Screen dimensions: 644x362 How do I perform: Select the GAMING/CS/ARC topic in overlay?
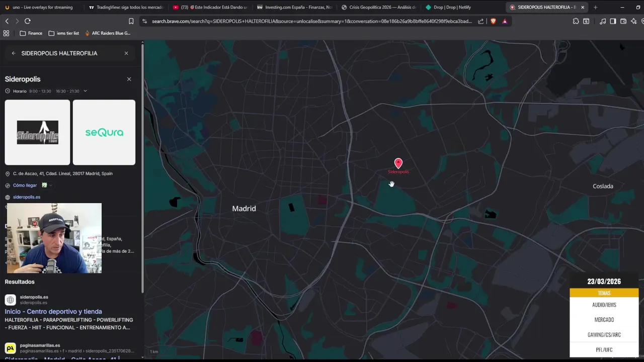[x=604, y=335]
